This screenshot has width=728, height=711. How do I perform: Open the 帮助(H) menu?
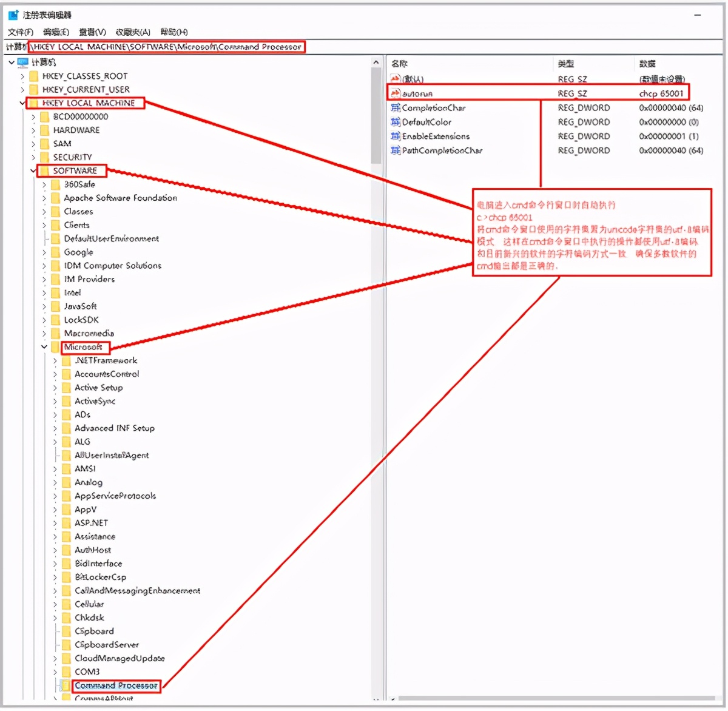point(174,32)
